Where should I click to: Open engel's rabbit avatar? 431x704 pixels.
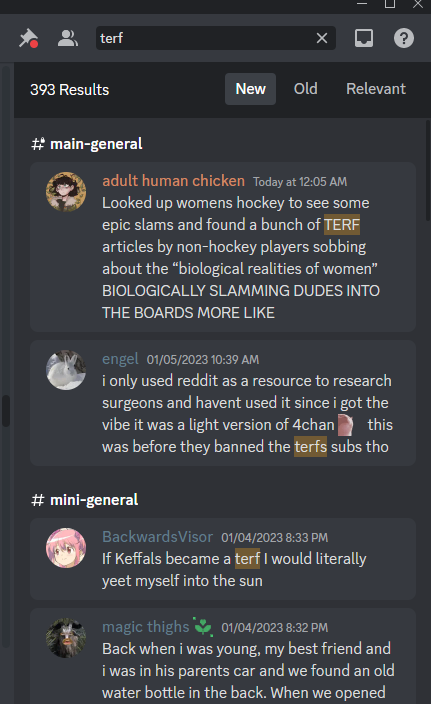(66, 370)
